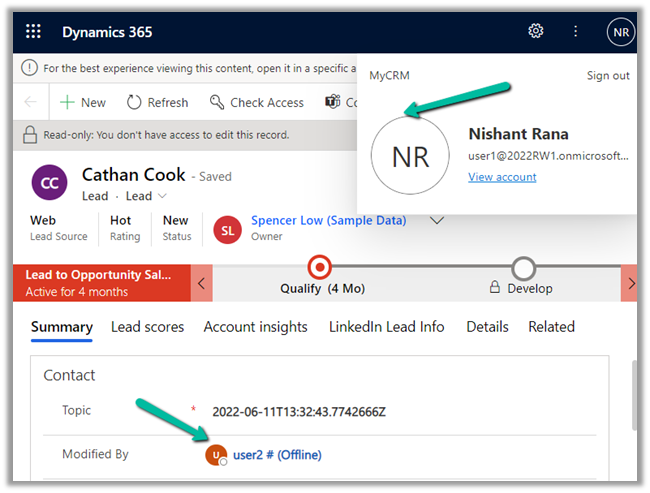Image resolution: width=650 pixels, height=493 pixels.
Task: Click the back arrow navigation icon
Action: pos(30,102)
